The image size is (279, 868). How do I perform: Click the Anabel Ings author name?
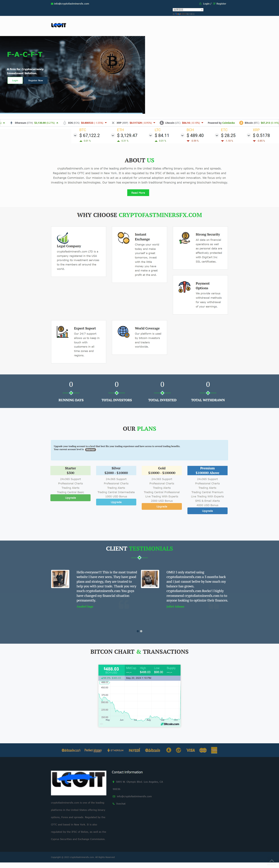coord(85,606)
